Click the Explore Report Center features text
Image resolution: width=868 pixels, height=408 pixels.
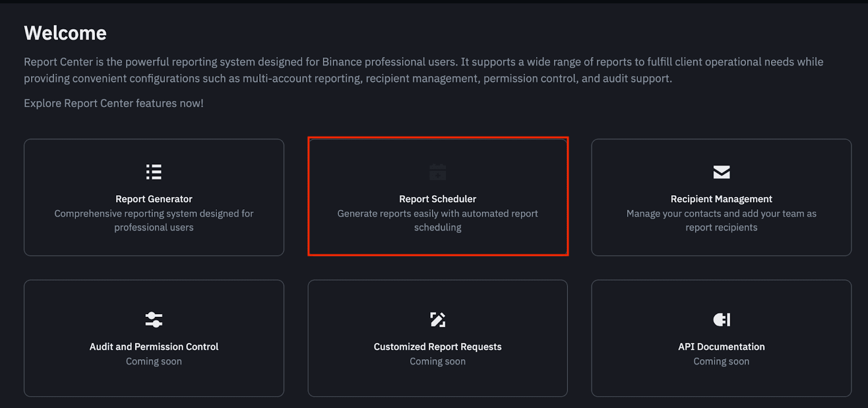coord(113,103)
